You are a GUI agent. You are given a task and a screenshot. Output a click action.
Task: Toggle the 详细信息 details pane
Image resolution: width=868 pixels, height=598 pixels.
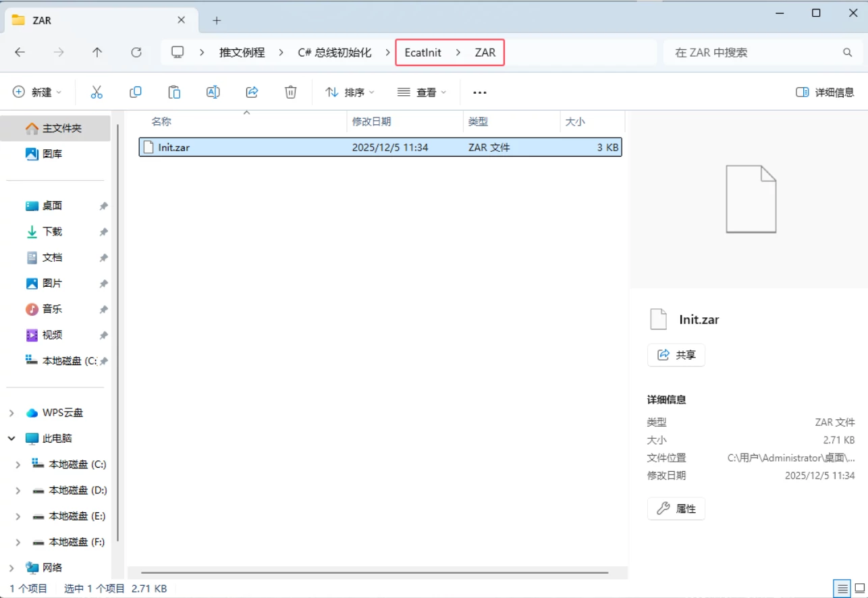click(824, 92)
